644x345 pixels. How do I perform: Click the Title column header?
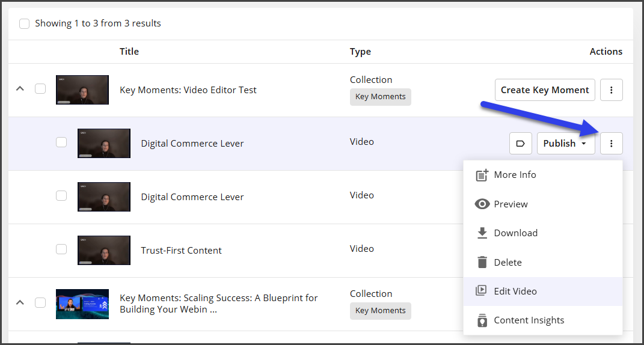[x=129, y=51]
